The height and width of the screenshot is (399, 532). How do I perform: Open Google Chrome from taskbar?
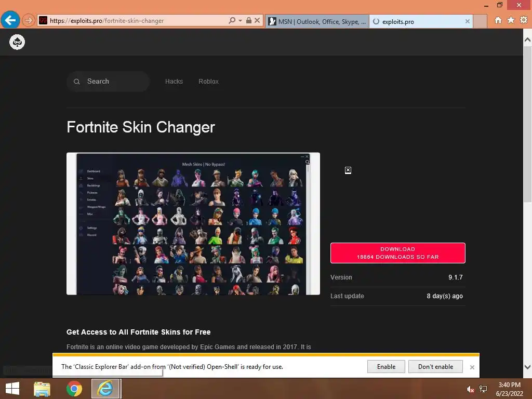click(x=74, y=389)
